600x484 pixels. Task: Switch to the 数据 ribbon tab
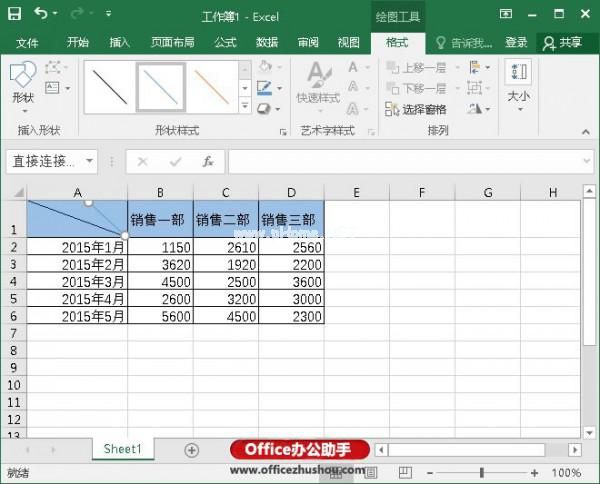click(x=267, y=43)
